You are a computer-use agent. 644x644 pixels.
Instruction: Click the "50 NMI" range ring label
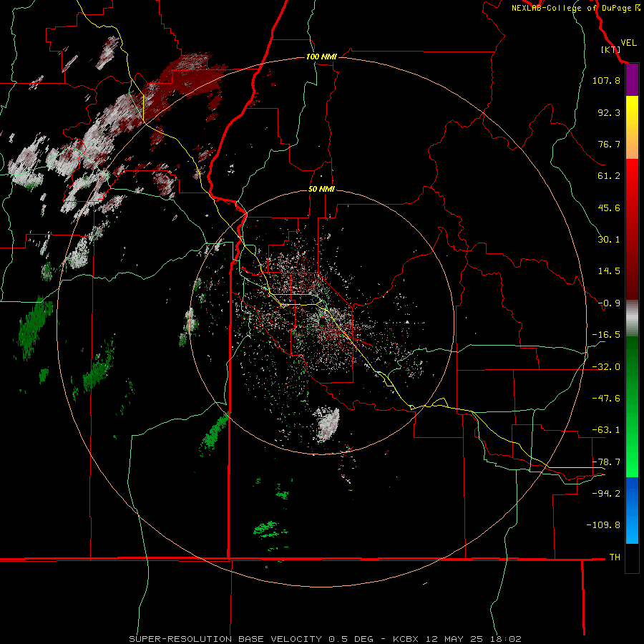tap(321, 189)
